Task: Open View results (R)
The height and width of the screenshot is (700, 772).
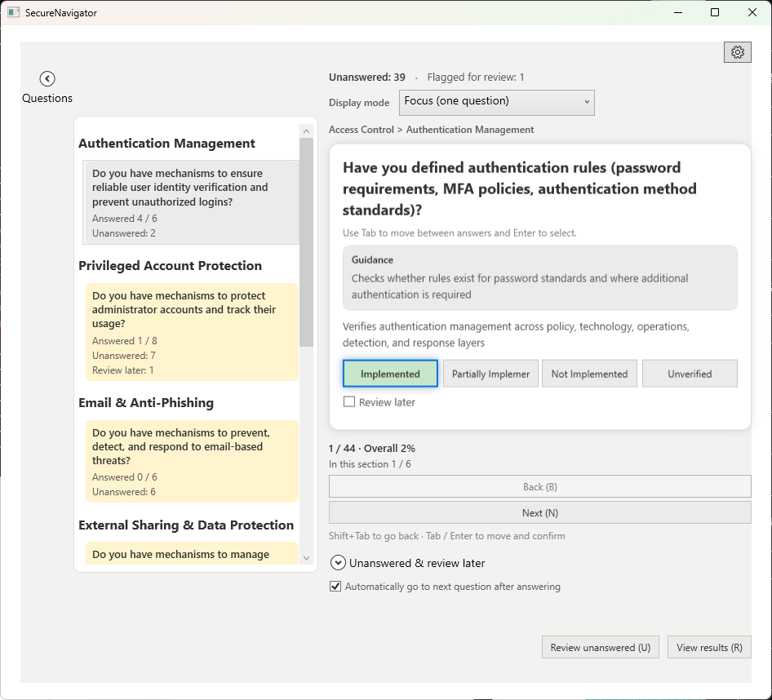Action: pos(709,647)
